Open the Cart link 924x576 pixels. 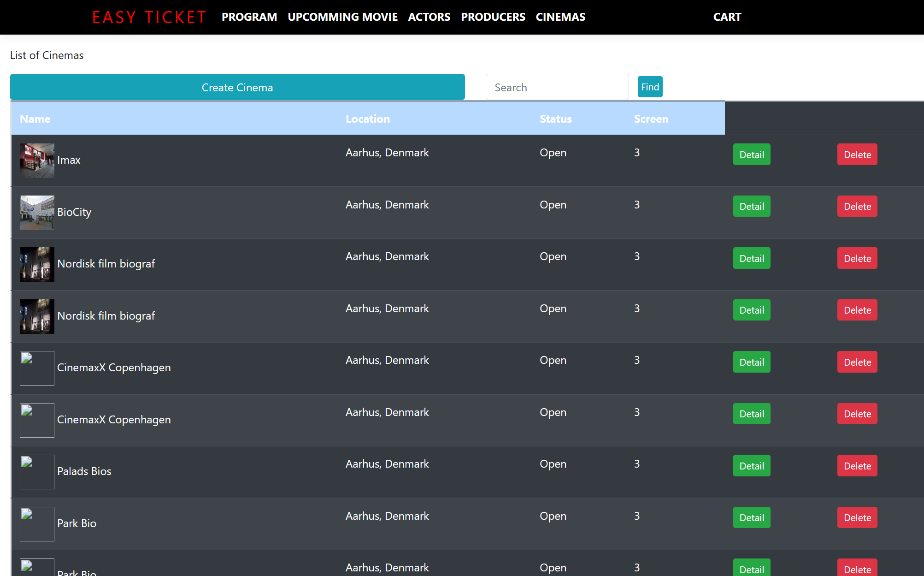pyautogui.click(x=727, y=17)
